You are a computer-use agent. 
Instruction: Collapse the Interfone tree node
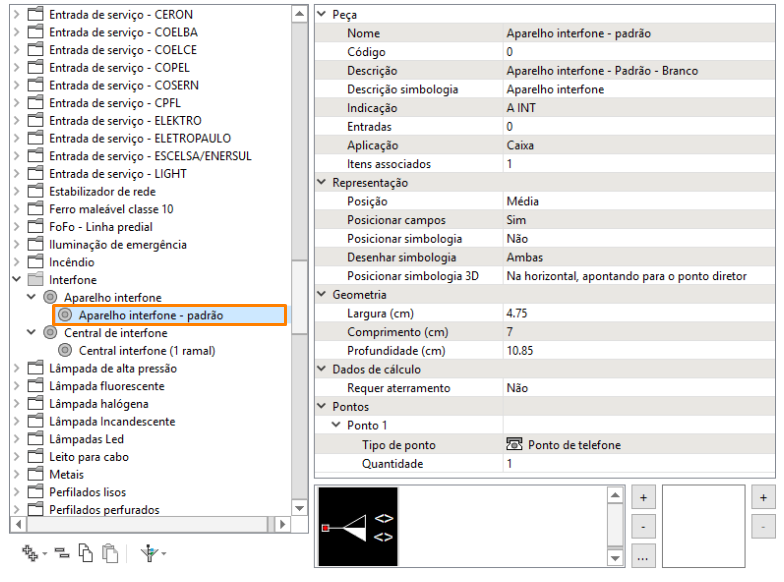coord(16,279)
